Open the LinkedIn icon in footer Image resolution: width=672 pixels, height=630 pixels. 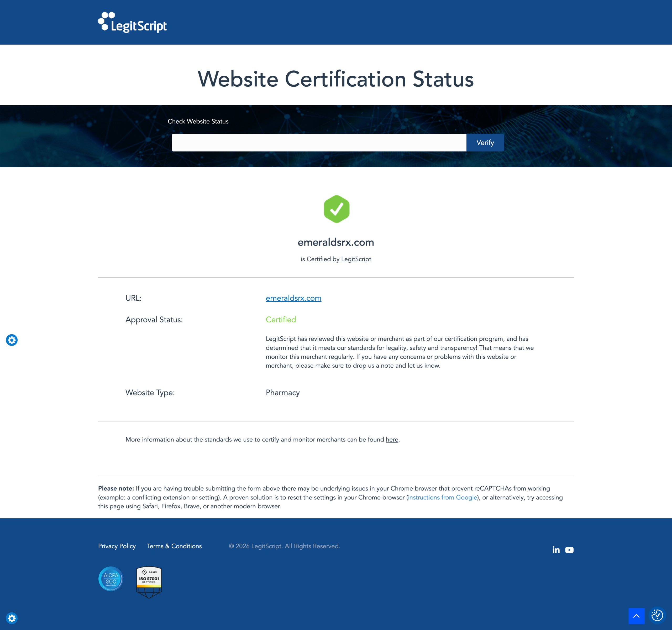556,550
